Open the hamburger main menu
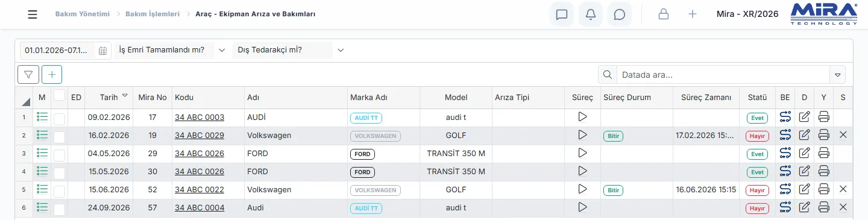 (x=33, y=14)
